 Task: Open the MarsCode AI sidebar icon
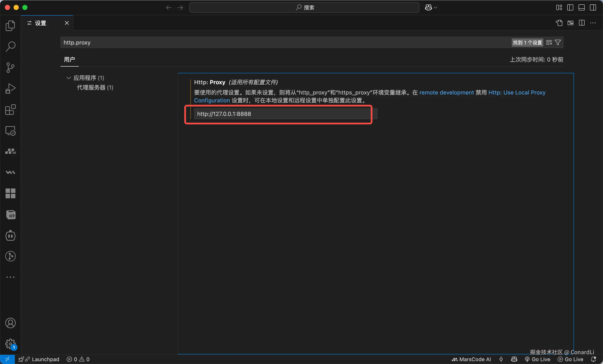coord(10,152)
